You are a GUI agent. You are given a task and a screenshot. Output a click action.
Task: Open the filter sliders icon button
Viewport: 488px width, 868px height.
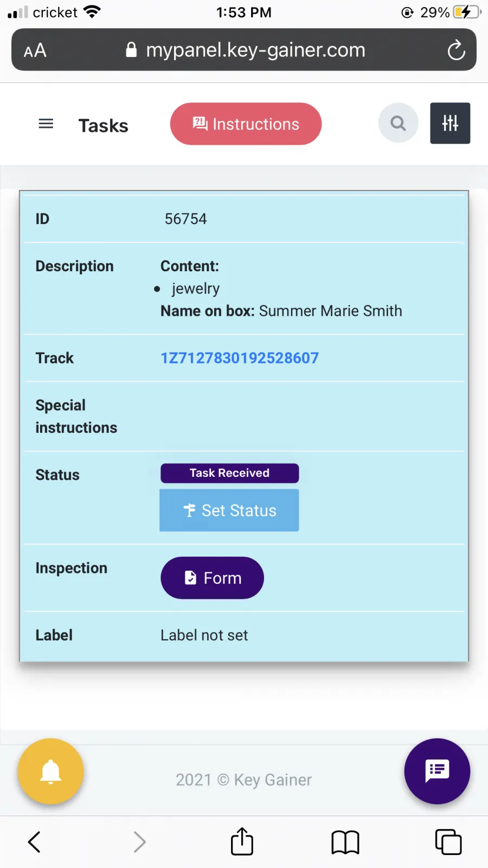(x=450, y=123)
